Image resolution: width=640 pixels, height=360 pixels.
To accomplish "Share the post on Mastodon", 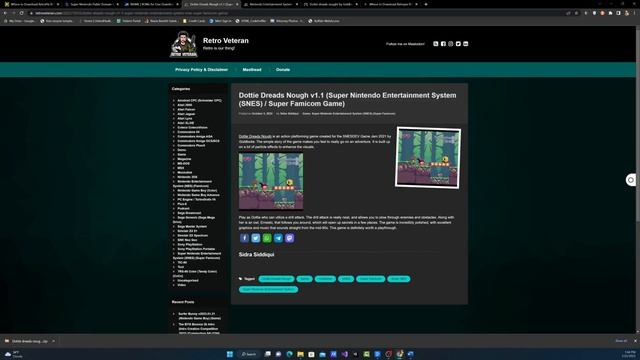I will coord(289,238).
